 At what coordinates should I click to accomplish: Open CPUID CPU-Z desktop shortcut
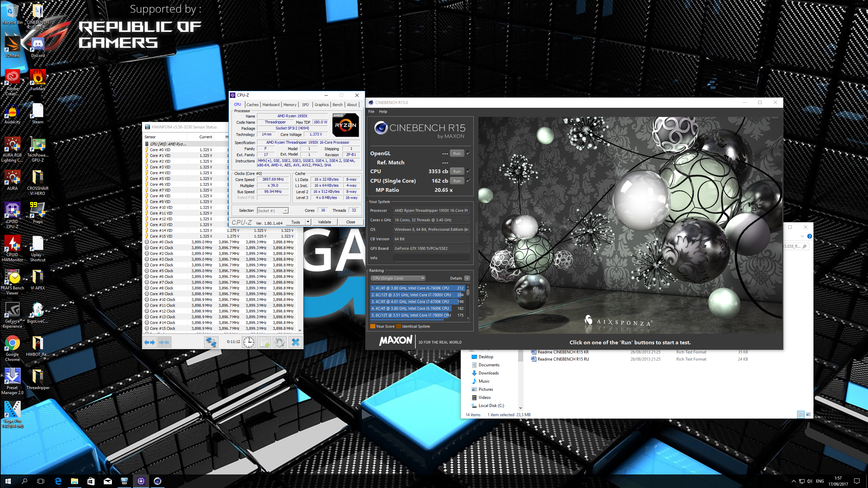pos(13,216)
